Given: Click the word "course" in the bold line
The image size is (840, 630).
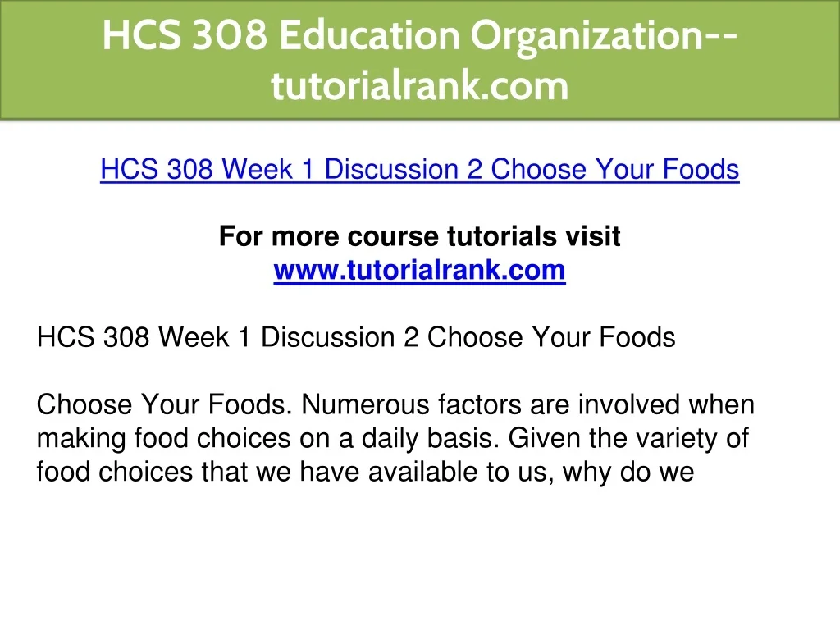Looking at the screenshot, I should pos(394,237).
